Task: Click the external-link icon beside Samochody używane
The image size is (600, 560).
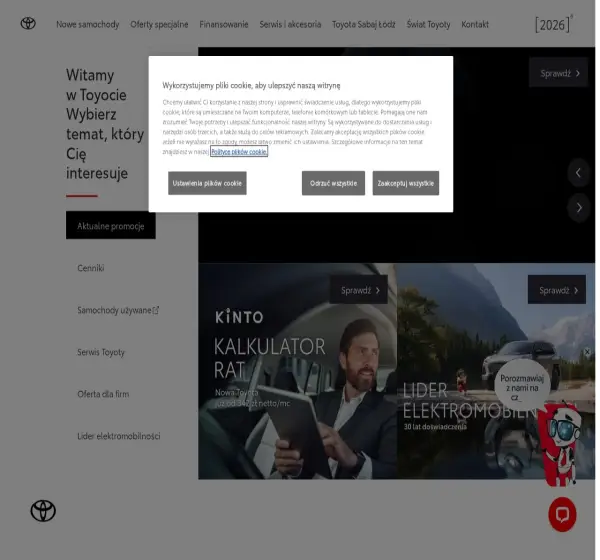Action: 156,310
